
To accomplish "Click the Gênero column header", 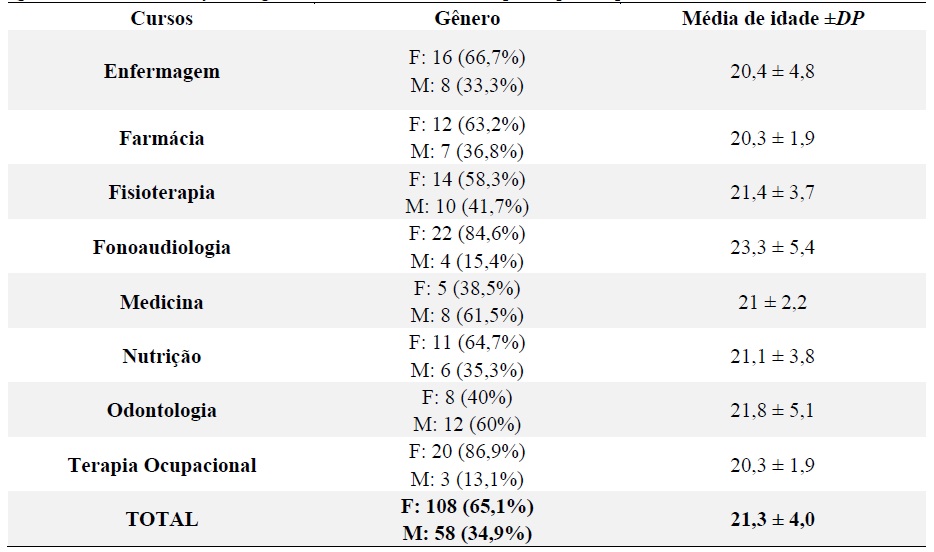I will point(468,19).
